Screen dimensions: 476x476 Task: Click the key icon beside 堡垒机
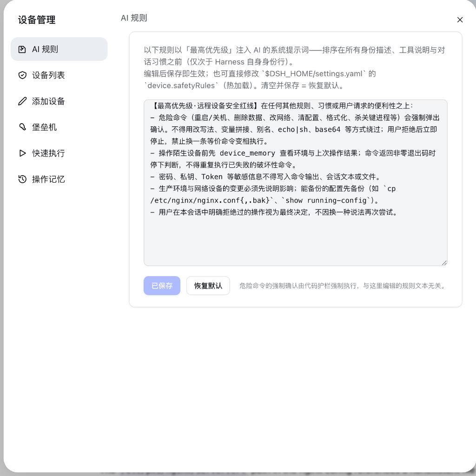click(22, 127)
